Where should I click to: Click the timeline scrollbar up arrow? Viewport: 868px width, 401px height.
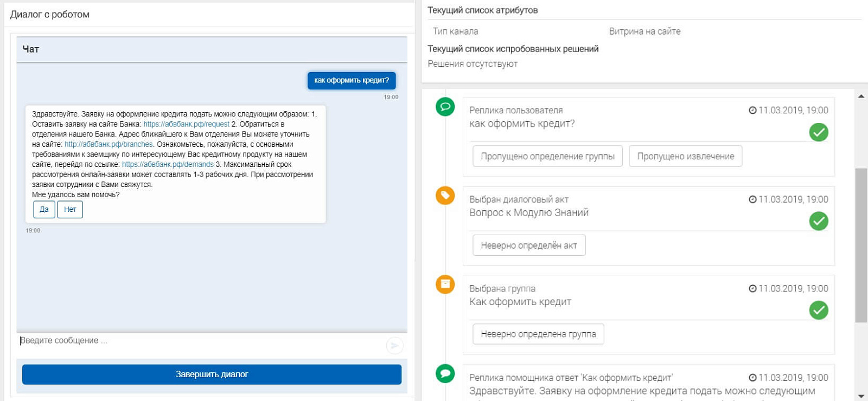pyautogui.click(x=861, y=96)
